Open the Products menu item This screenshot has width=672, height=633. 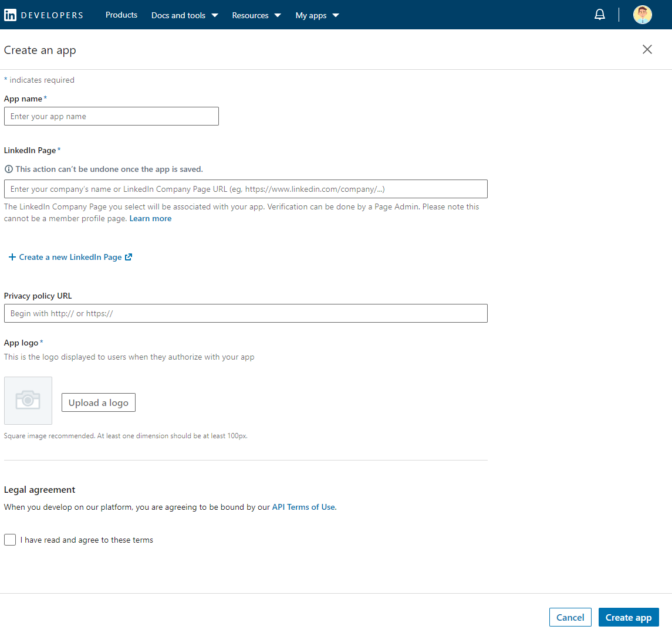click(x=121, y=15)
